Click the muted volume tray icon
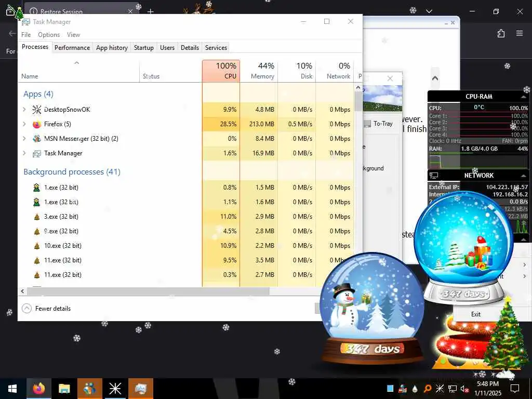This screenshot has width=532, height=399. coord(464,389)
